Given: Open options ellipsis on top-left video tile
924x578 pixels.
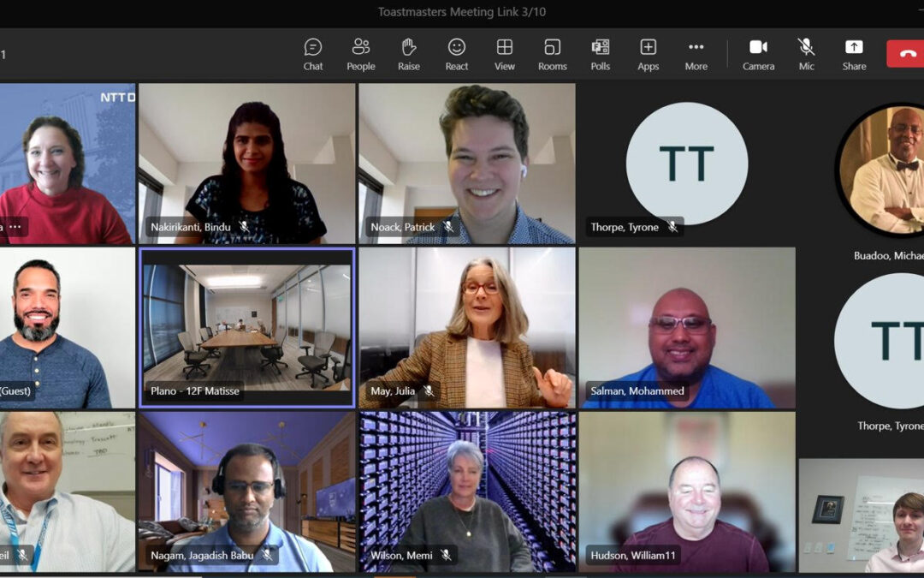Looking at the screenshot, I should click(x=15, y=227).
